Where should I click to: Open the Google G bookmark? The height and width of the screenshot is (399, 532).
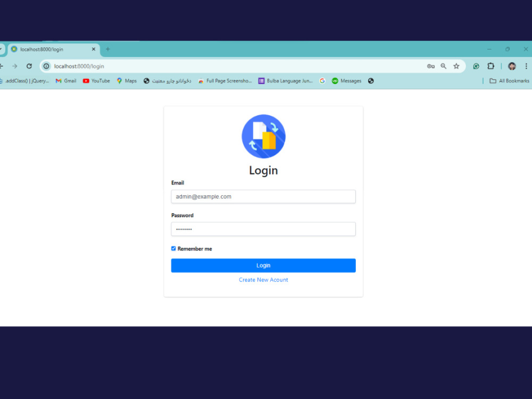pos(322,81)
